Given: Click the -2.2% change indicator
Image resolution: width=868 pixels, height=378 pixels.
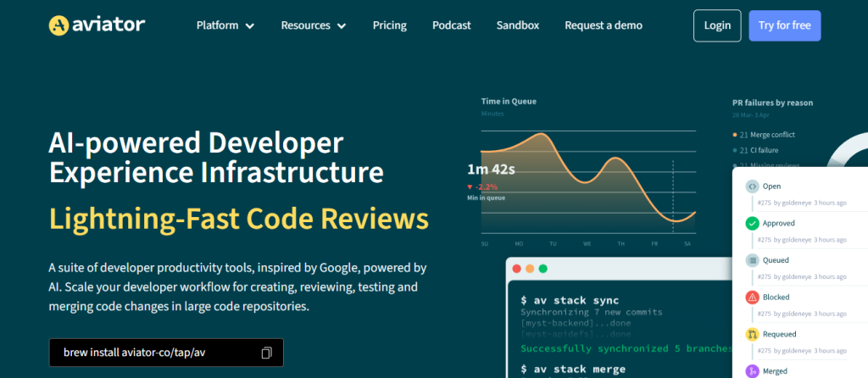Looking at the screenshot, I should 481,187.
